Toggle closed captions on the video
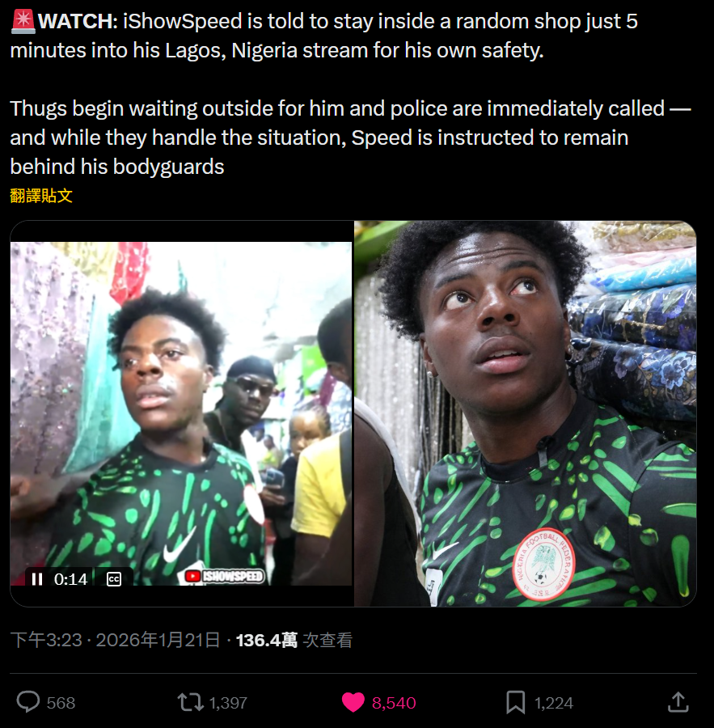 (x=114, y=579)
